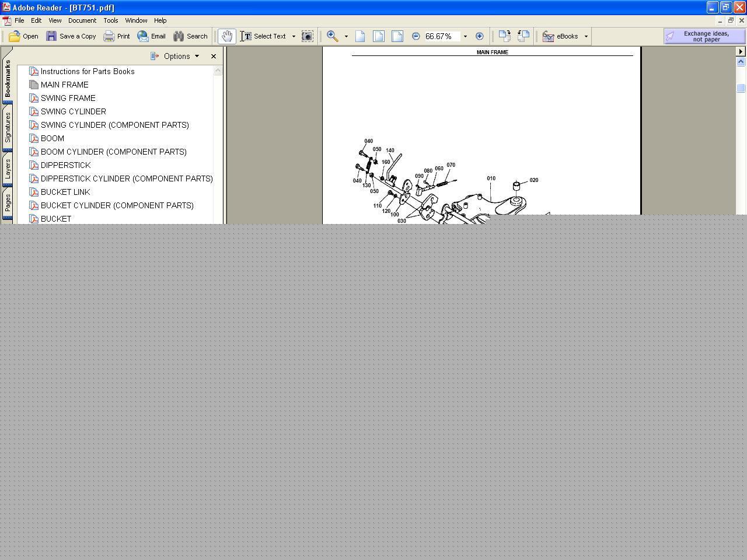The height and width of the screenshot is (560, 747).
Task: Click the plus zoom in button
Action: 479,36
